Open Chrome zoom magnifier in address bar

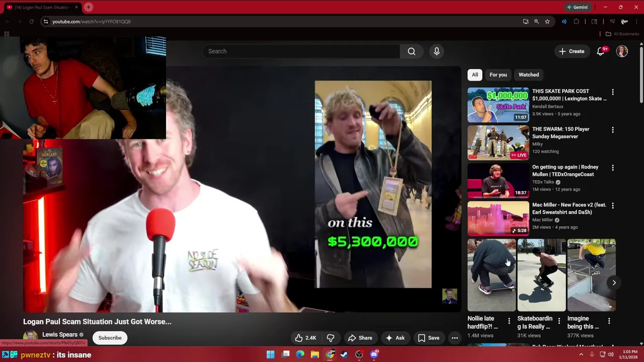pyautogui.click(x=536, y=22)
